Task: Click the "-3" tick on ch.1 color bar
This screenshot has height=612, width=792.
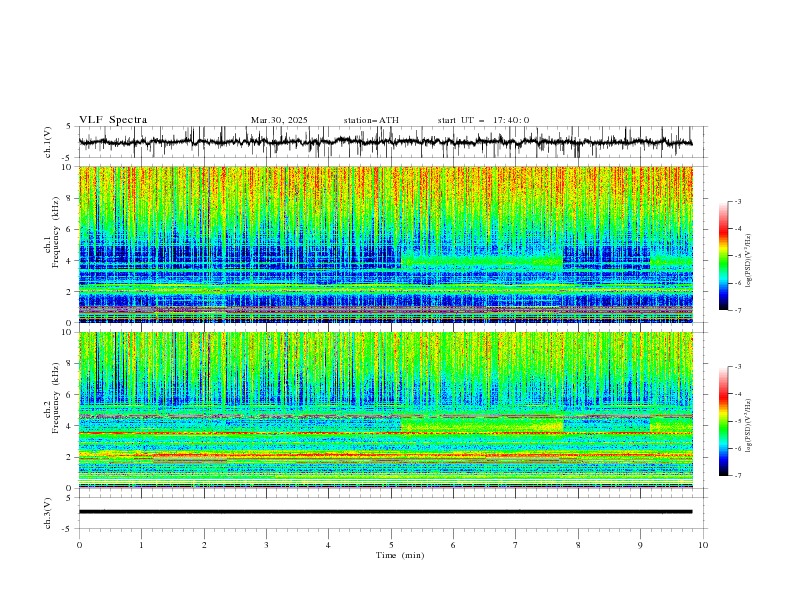Action: [738, 201]
